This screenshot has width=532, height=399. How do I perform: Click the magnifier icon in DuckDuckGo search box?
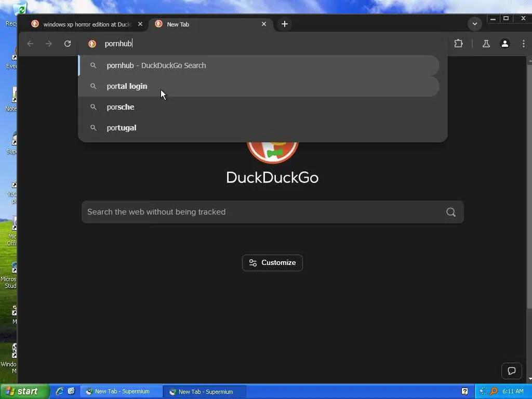451,212
